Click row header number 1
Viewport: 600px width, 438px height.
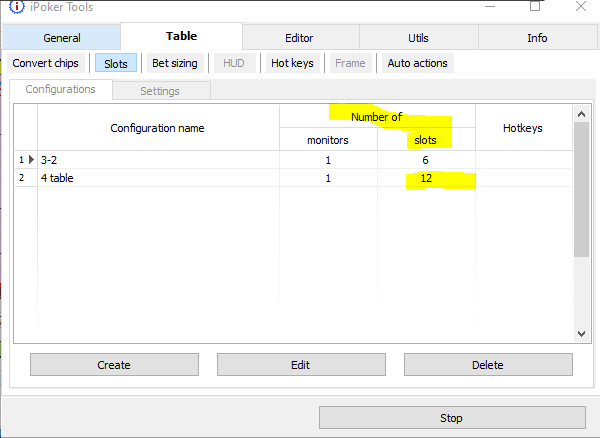(x=21, y=160)
